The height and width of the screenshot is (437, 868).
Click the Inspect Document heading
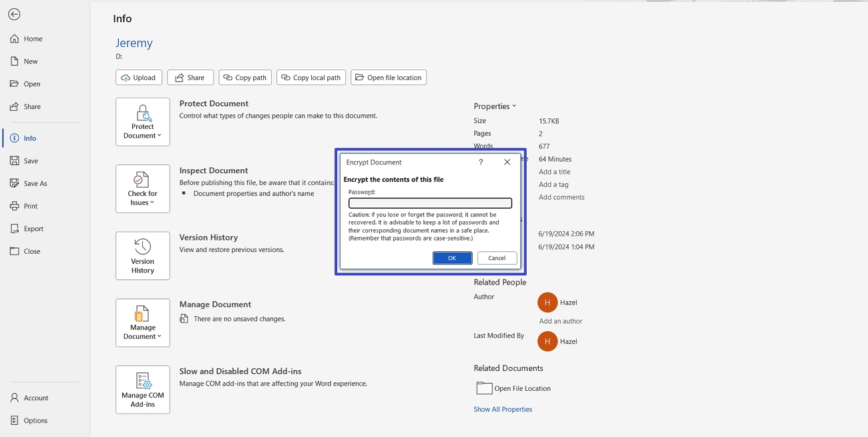[x=214, y=170]
